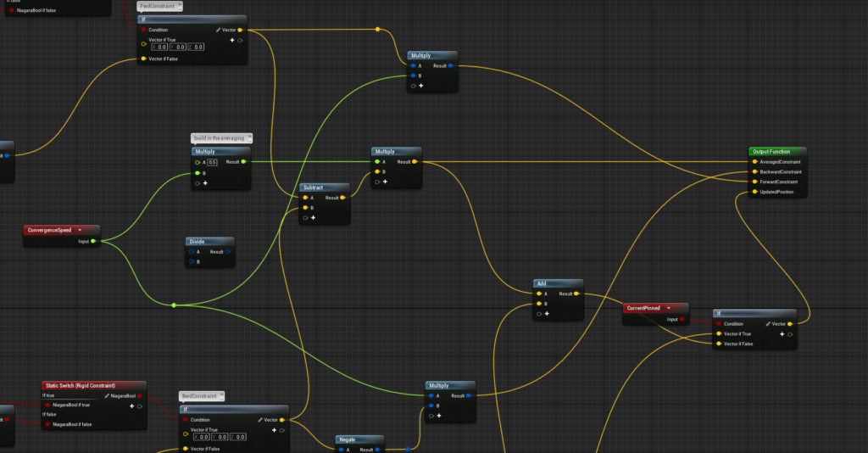Click the AveragedConstraint pin on Output Function
The height and width of the screenshot is (453, 868).
754,162
